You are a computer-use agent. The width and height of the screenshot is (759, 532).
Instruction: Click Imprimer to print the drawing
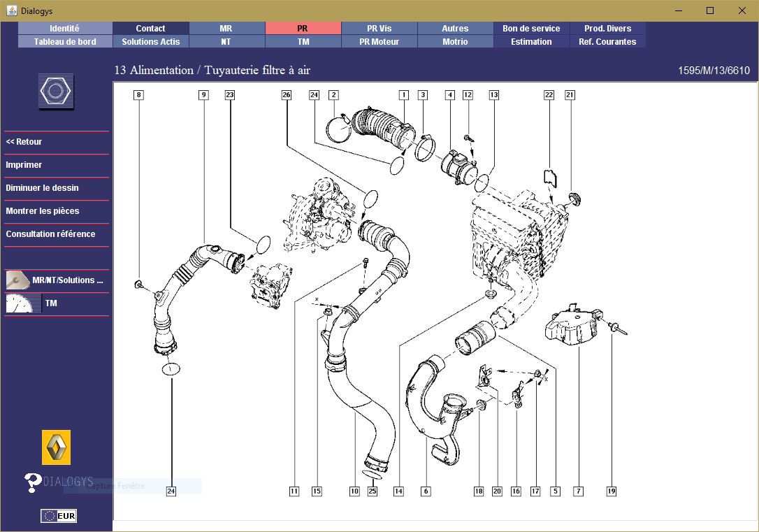click(24, 165)
